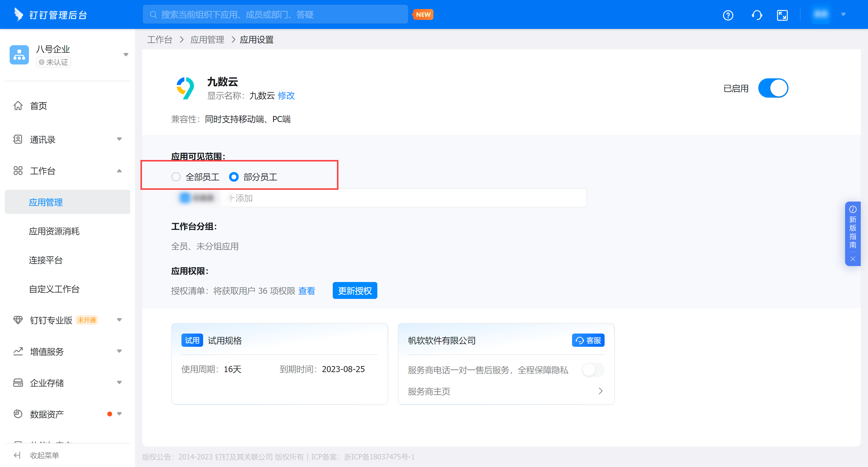Enable the 服务商电话 privacy service toggle
The height and width of the screenshot is (467, 868).
click(x=593, y=370)
